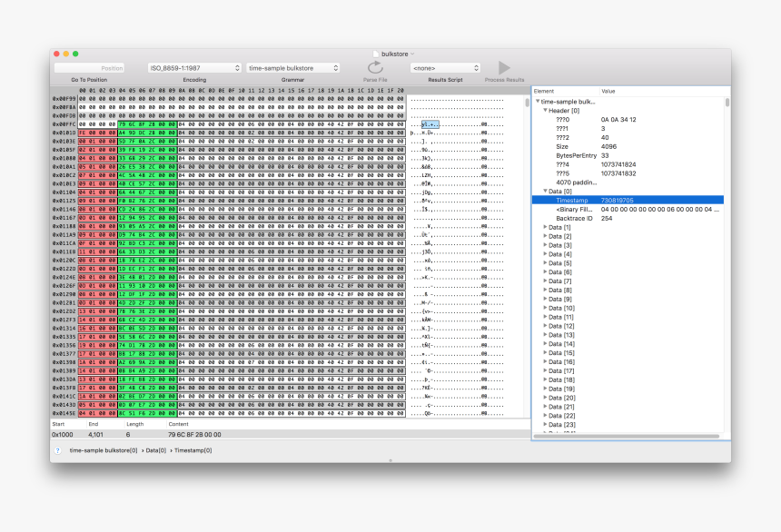Click the bulkstore title dropdown chevron
781x532 pixels.
pyautogui.click(x=412, y=54)
